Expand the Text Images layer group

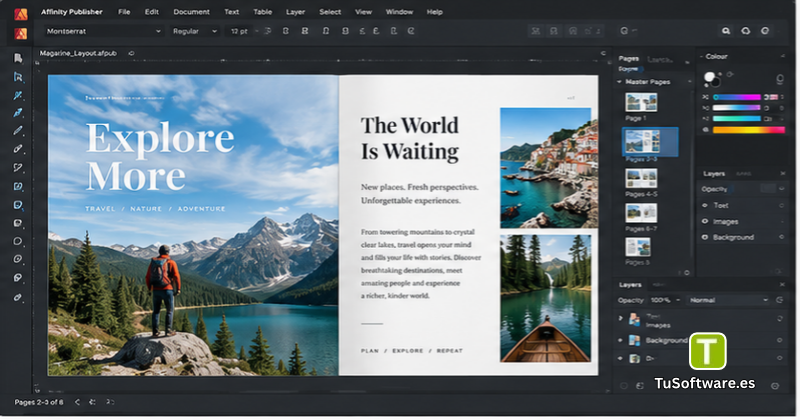(x=620, y=318)
